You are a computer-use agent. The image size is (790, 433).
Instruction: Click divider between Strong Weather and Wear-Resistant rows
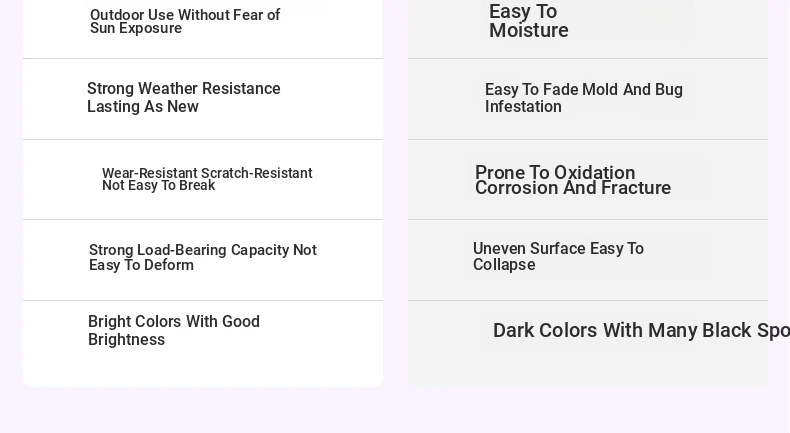coord(203,140)
